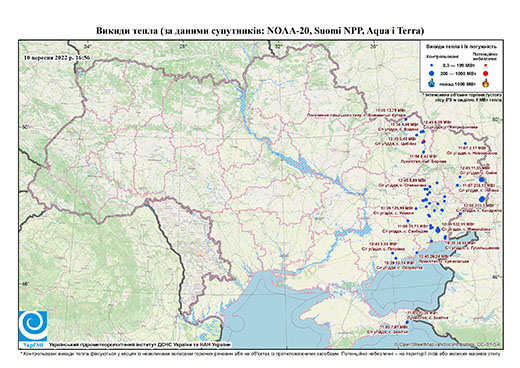Click the blue marker labeled 13.79 MW
This screenshot has height=368, width=520.
(406, 119)
